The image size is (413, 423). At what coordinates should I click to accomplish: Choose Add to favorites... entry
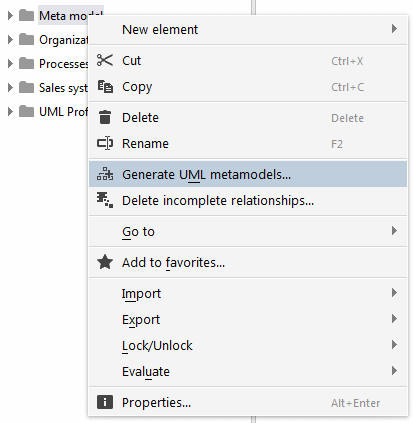[x=248, y=262]
